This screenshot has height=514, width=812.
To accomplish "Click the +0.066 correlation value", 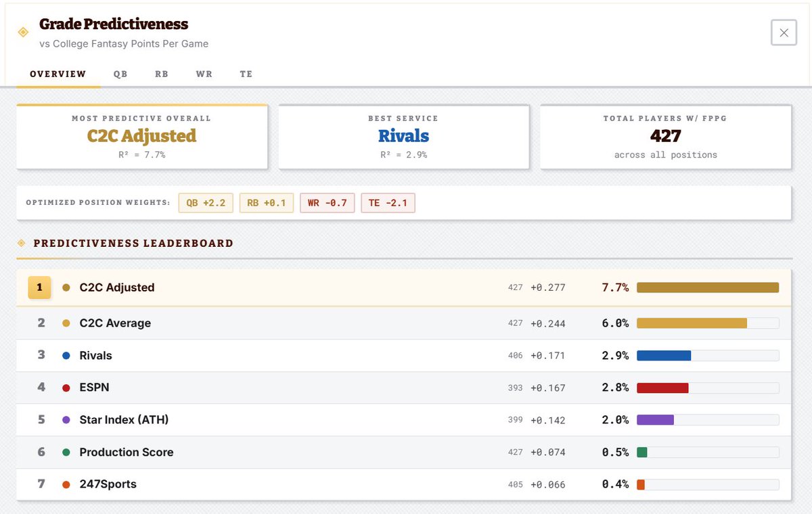I will pos(547,484).
